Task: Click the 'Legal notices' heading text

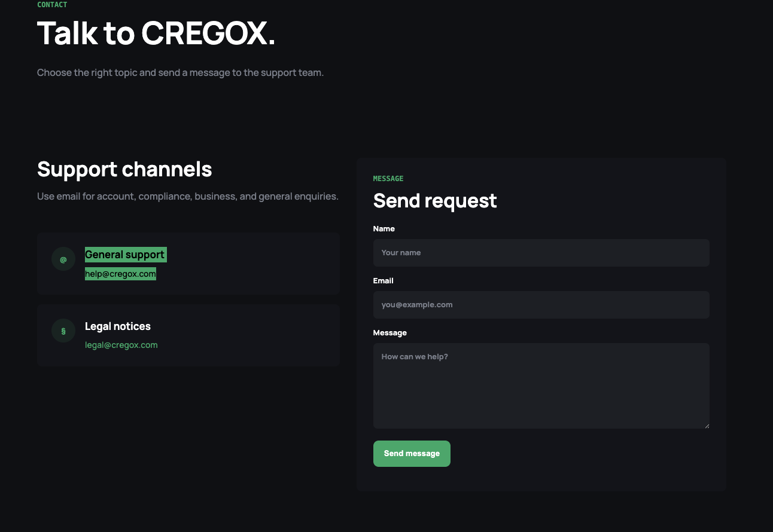Action: coord(118,326)
